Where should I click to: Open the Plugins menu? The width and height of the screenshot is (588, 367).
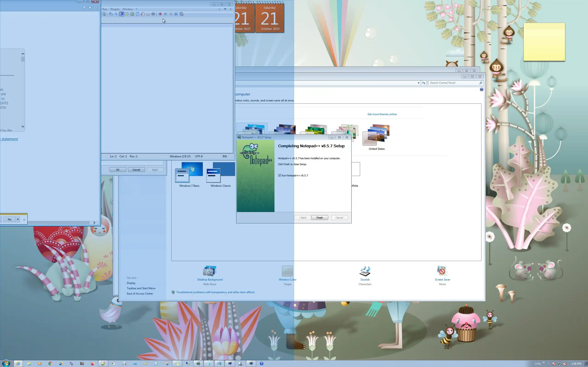[115, 9]
